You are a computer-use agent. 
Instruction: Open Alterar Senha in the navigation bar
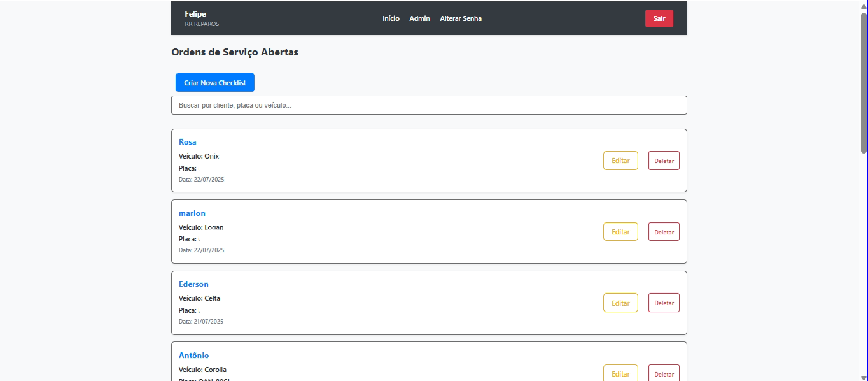click(x=461, y=18)
